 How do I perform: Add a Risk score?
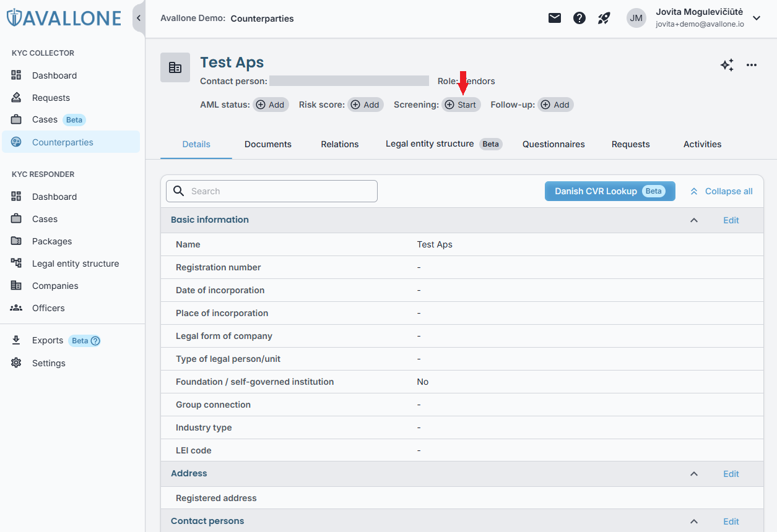pyautogui.click(x=365, y=105)
